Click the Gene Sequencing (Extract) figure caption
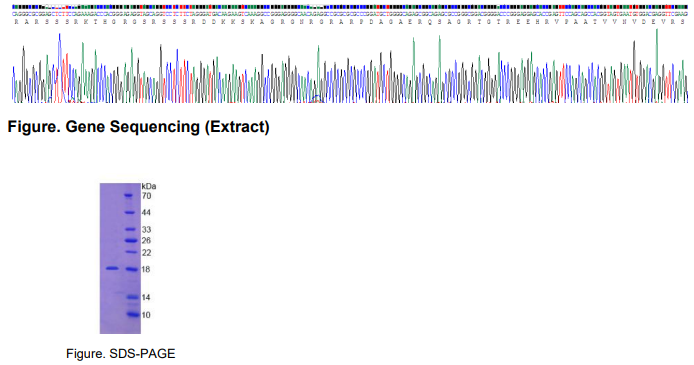This screenshot has height=365, width=694. tap(139, 127)
